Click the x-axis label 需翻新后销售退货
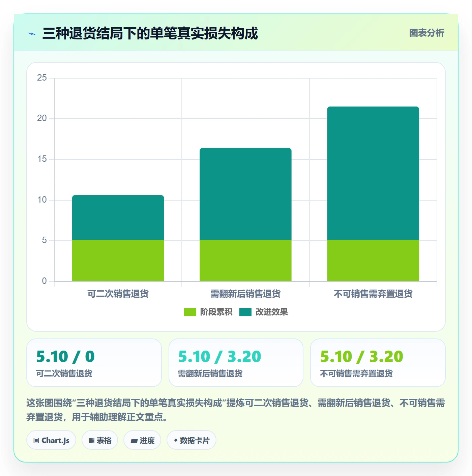The width and height of the screenshot is (472, 476). (x=245, y=294)
